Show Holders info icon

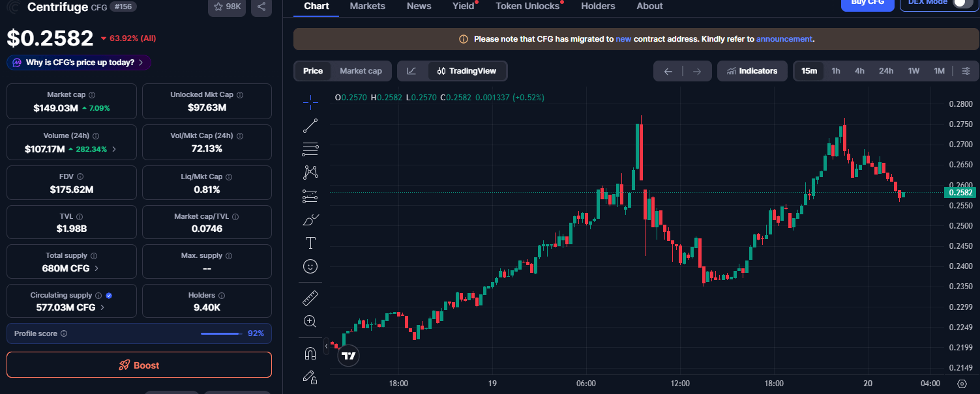coord(221,296)
